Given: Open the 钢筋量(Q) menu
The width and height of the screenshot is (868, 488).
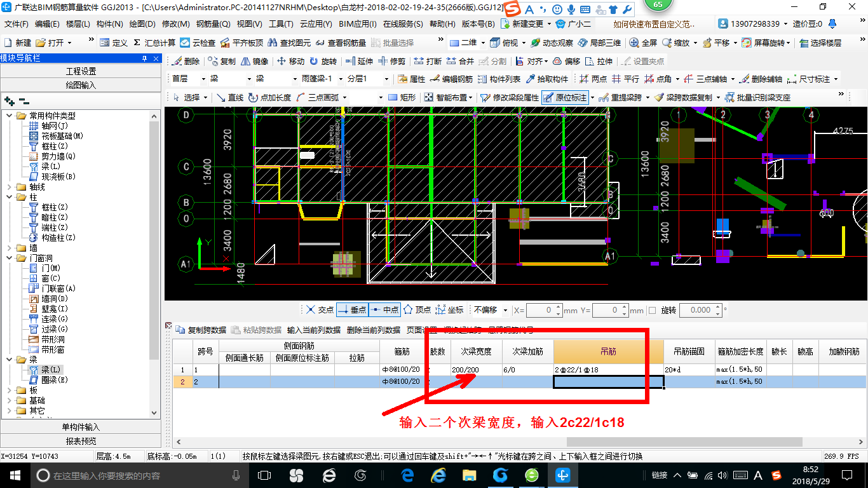Looking at the screenshot, I should pyautogui.click(x=214, y=24).
